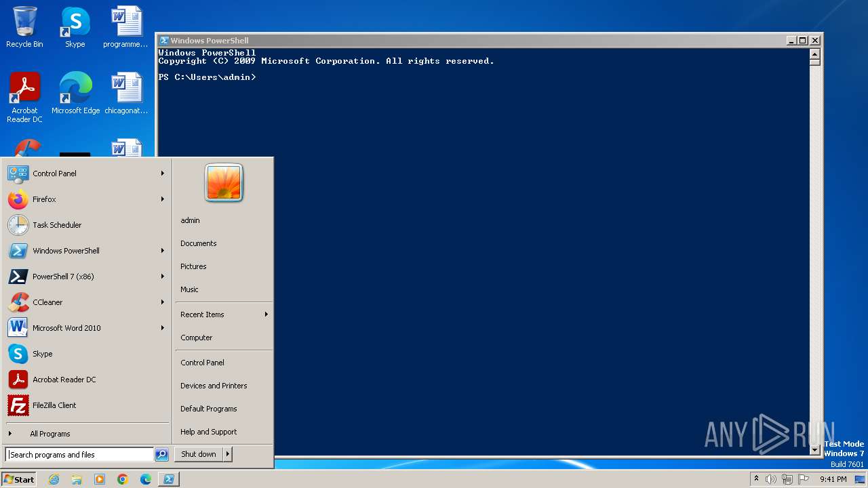868x488 pixels.
Task: Click the search programs and files box
Action: coord(79,455)
